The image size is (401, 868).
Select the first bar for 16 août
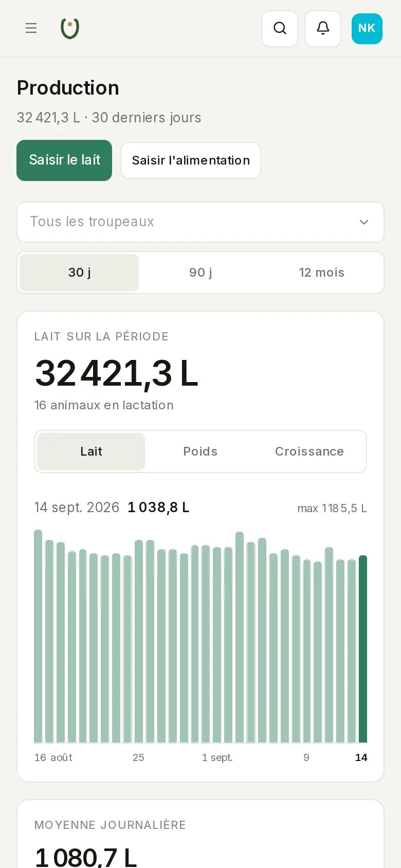[x=38, y=636]
